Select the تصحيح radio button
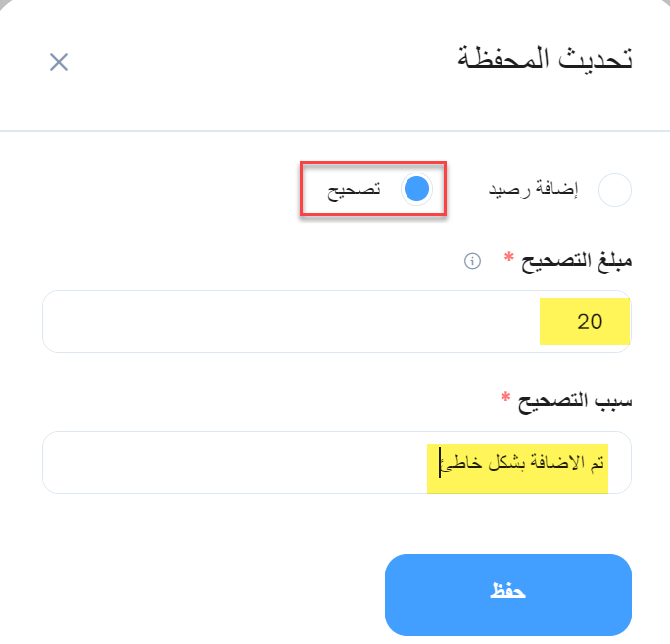Screen dimensions: 670x644 point(416,189)
